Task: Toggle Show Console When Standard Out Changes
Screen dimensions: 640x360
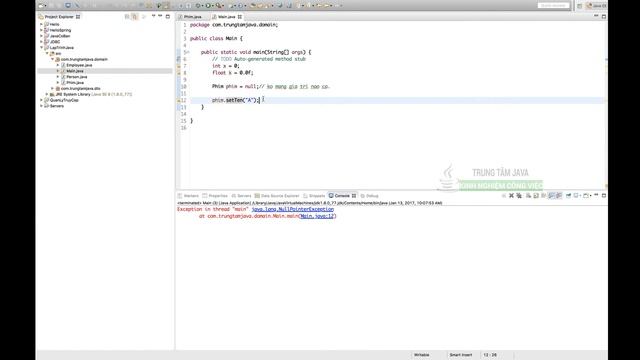Action: (x=551, y=196)
